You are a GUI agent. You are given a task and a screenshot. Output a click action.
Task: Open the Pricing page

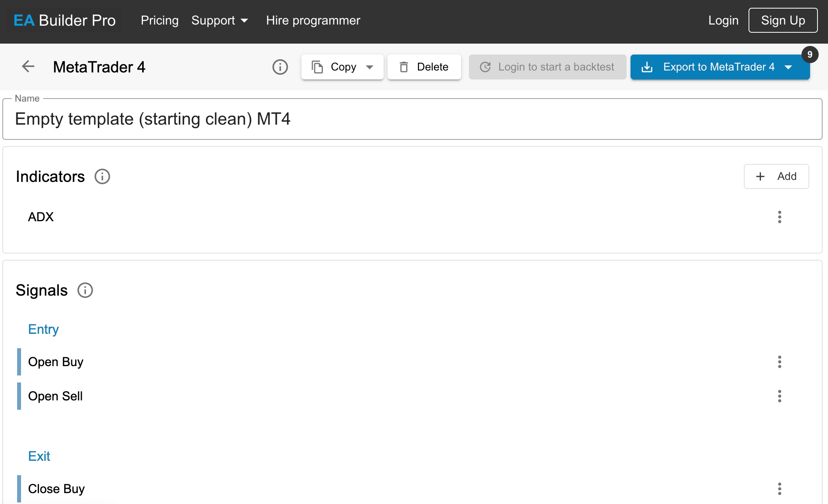(160, 20)
